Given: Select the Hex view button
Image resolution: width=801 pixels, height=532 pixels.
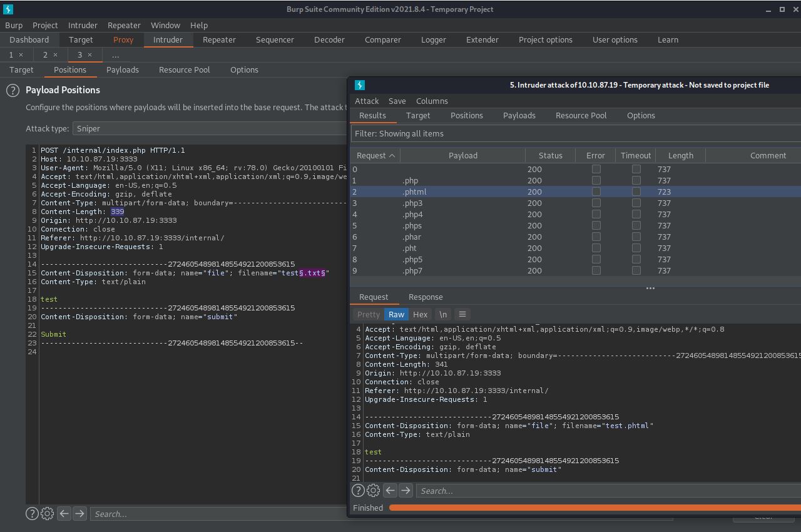Looking at the screenshot, I should click(421, 314).
